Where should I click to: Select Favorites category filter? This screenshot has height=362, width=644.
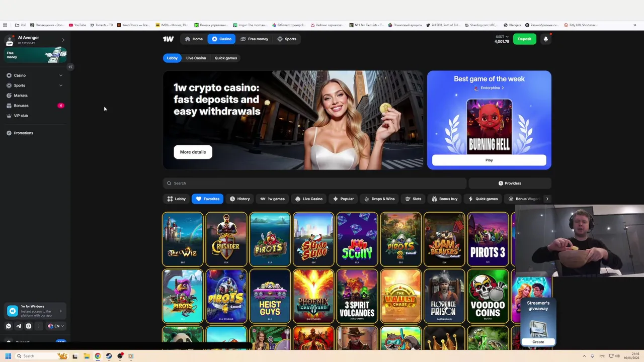pos(207,199)
